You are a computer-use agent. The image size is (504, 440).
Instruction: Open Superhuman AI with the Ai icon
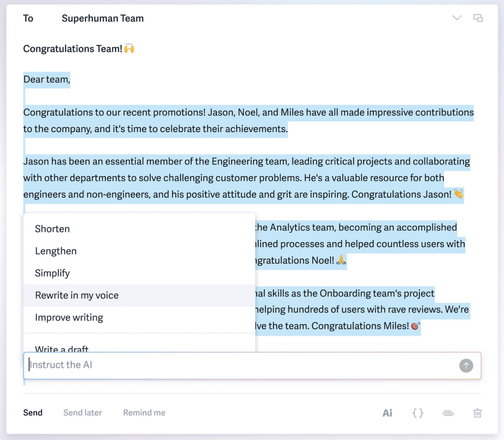[387, 413]
